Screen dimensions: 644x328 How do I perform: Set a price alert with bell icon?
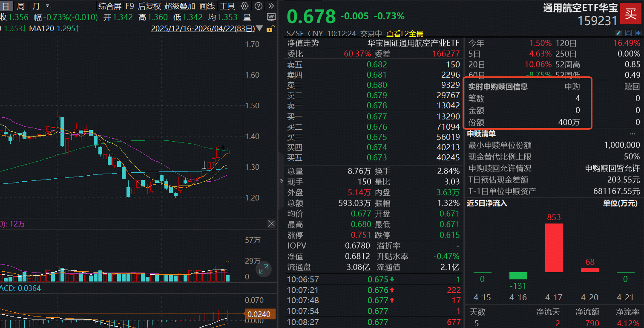pyautogui.click(x=628, y=33)
